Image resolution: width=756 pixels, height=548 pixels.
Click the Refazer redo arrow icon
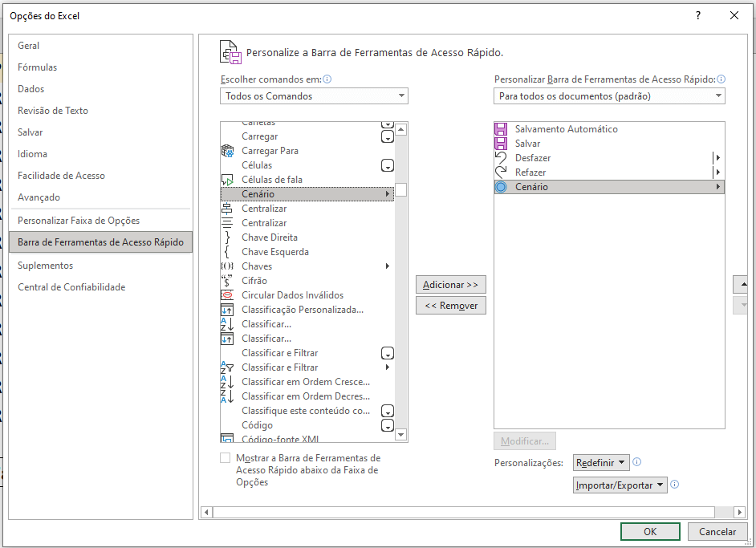[501, 173]
